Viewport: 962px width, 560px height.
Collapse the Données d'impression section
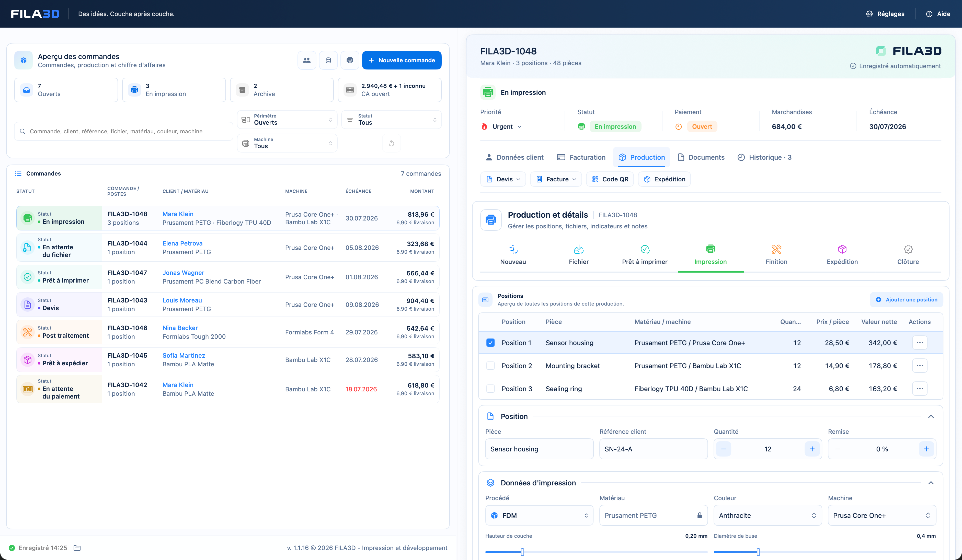coord(931,483)
